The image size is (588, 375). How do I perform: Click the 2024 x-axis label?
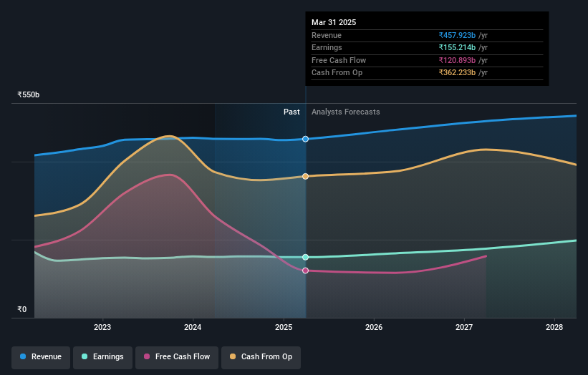click(193, 328)
